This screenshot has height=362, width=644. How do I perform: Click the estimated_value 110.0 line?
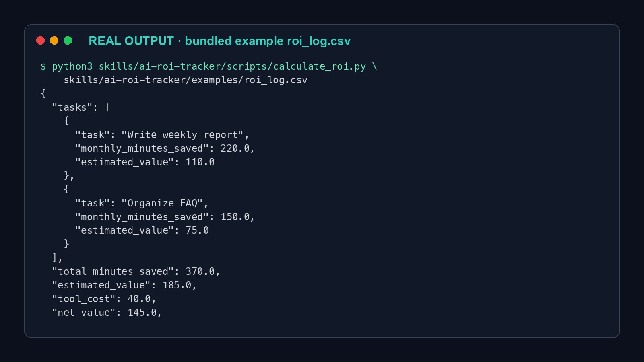coord(145,162)
